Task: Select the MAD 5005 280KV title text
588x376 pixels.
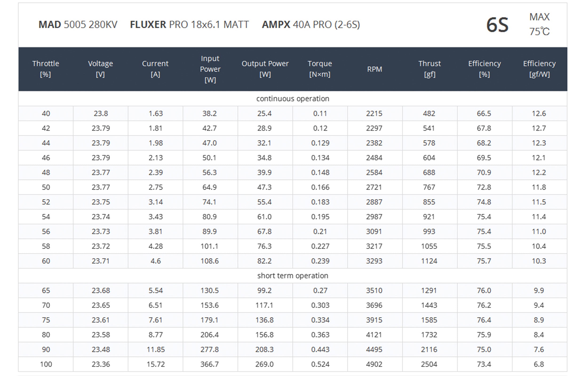Action: [x=78, y=25]
